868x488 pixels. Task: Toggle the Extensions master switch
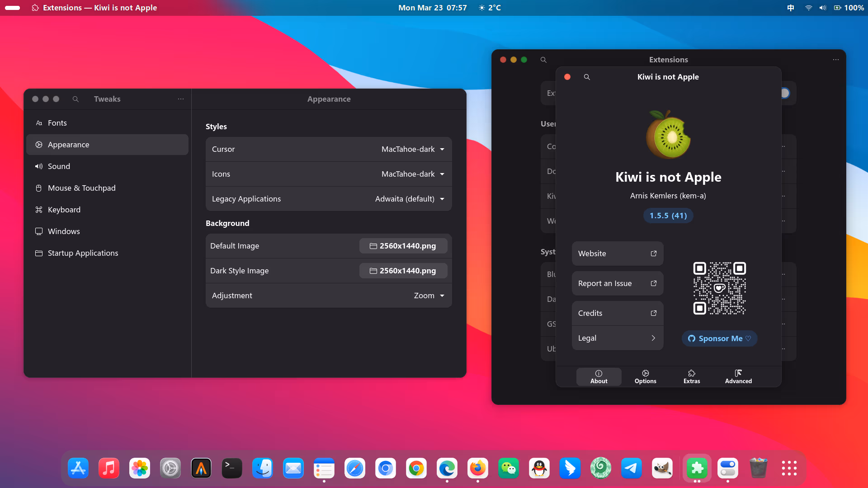pyautogui.click(x=785, y=93)
